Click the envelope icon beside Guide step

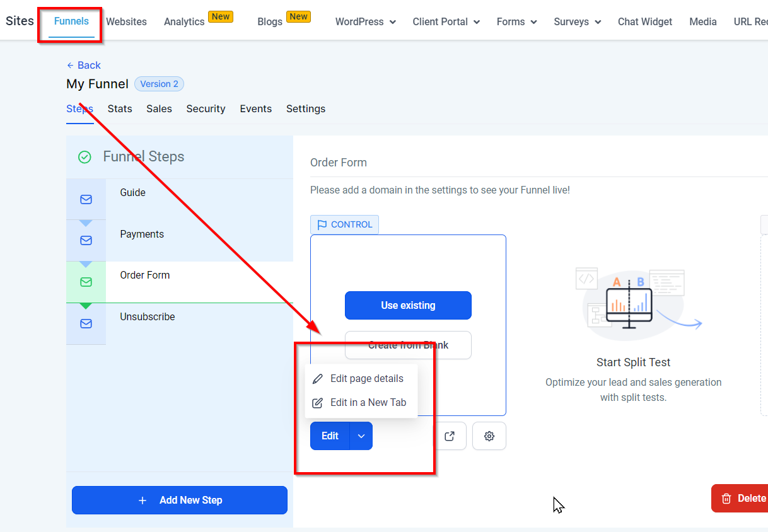click(86, 199)
